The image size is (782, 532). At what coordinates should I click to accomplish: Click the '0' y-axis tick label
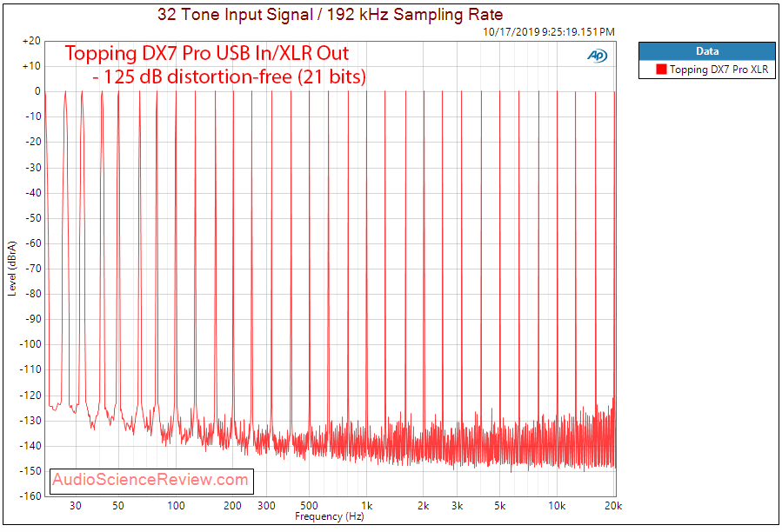pos(37,91)
